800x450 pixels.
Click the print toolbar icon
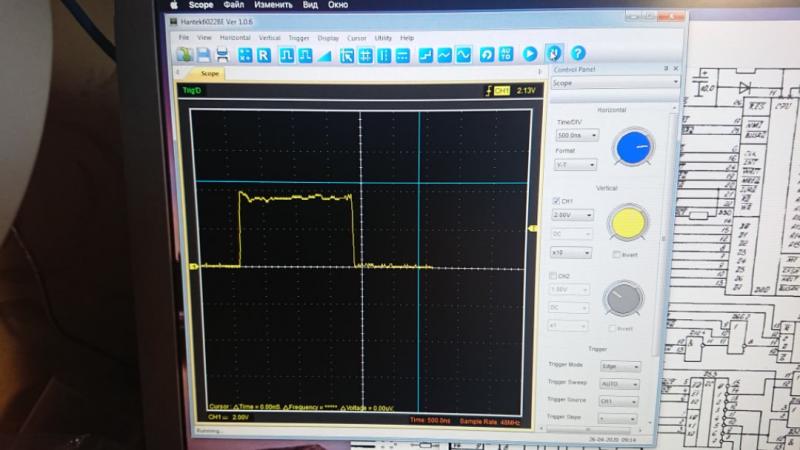[221, 55]
